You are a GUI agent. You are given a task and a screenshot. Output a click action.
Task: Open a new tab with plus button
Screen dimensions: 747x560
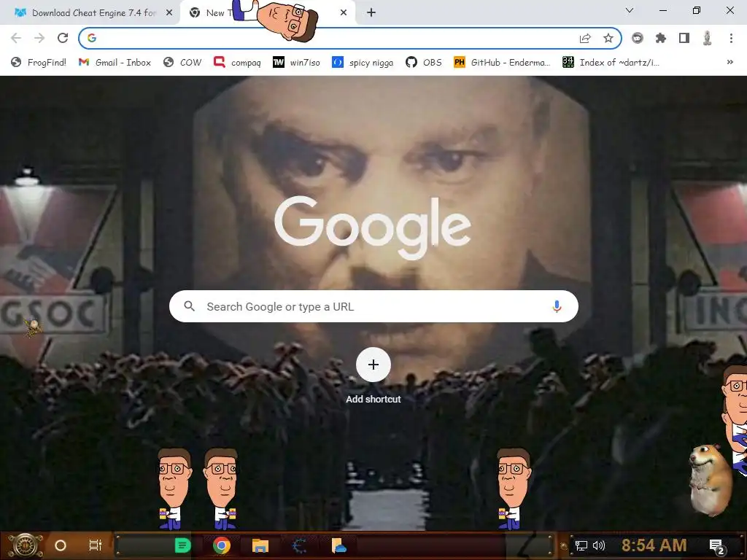tap(371, 12)
